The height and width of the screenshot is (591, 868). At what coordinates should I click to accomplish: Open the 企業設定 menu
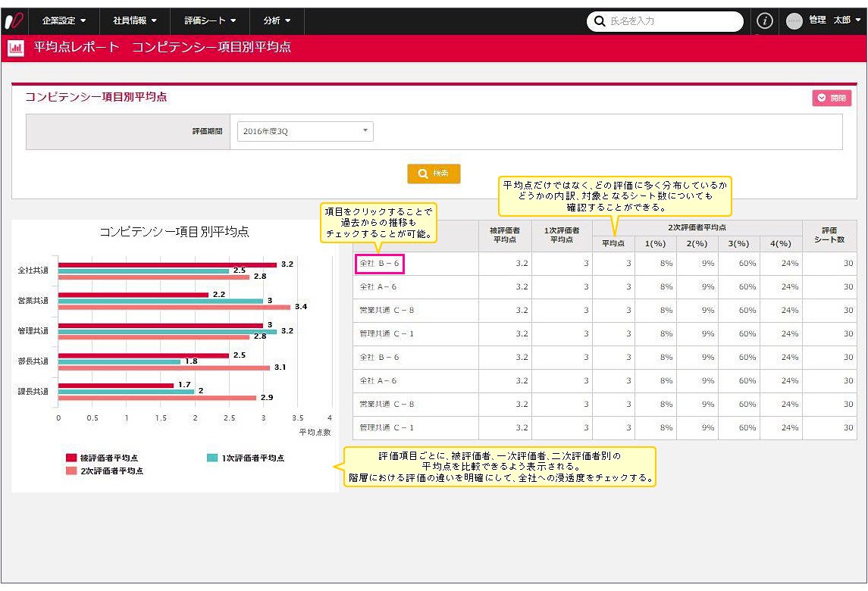(x=64, y=21)
